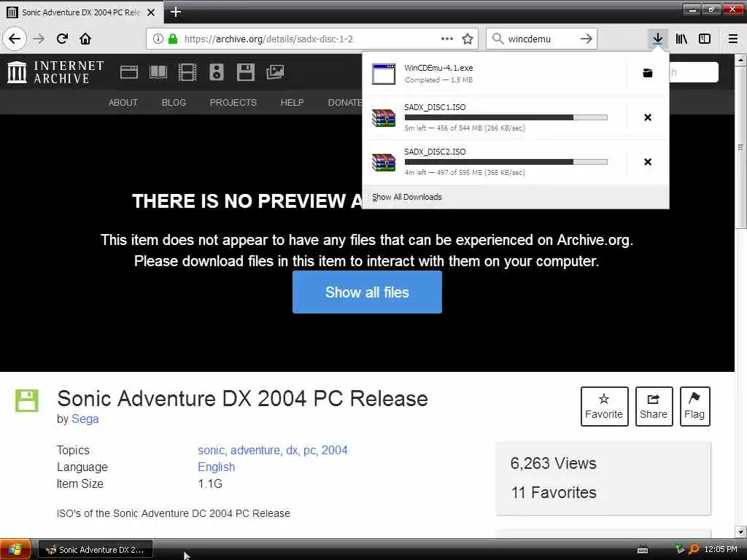Cancel the SADX_DISC2.ISO download
Image resolution: width=747 pixels, height=560 pixels.
648,162
